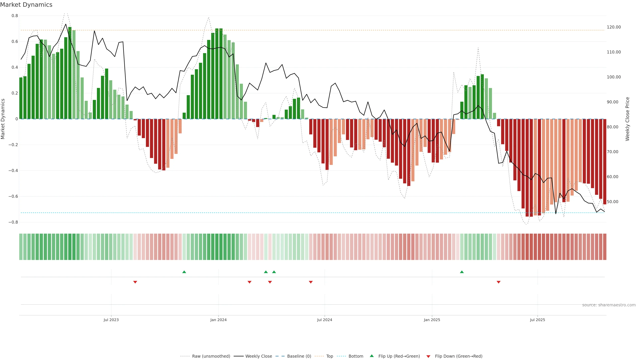644x362 pixels.
Task: Click the 120.00 price tick label
Action: [614, 27]
